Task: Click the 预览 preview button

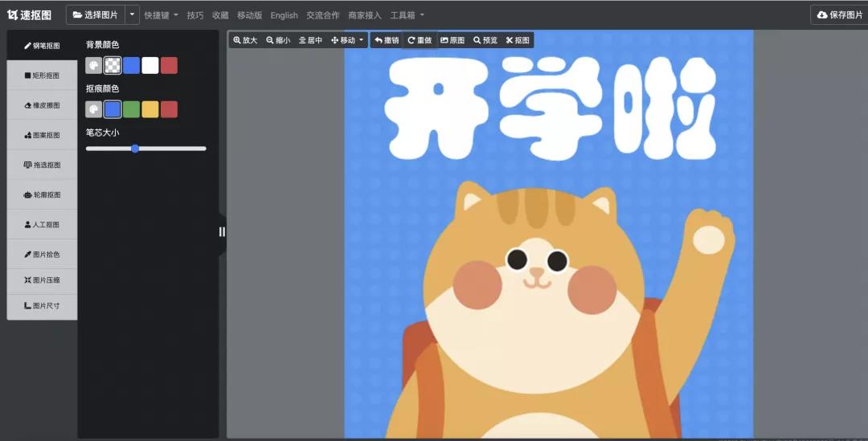Action: 485,40
